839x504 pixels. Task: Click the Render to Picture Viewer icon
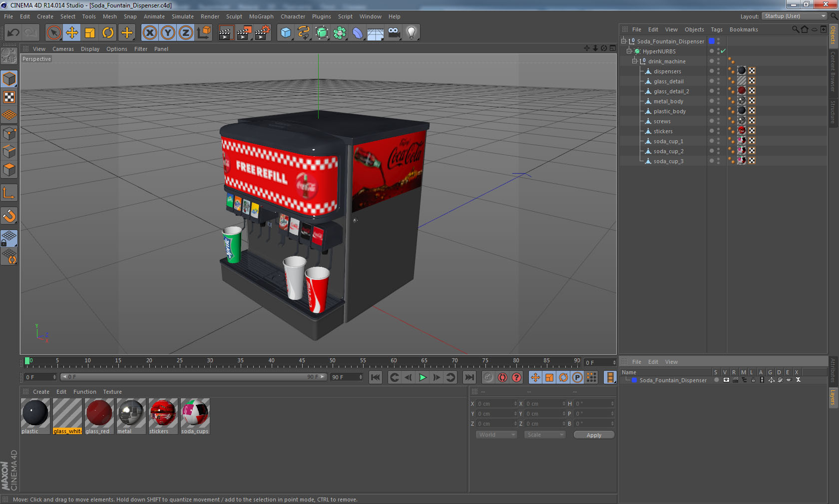point(244,33)
